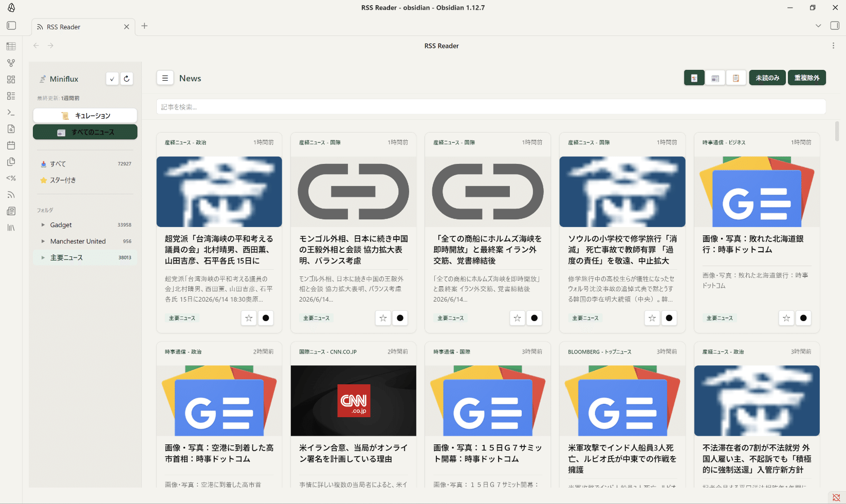Star the モンゴル外相 article

383,318
